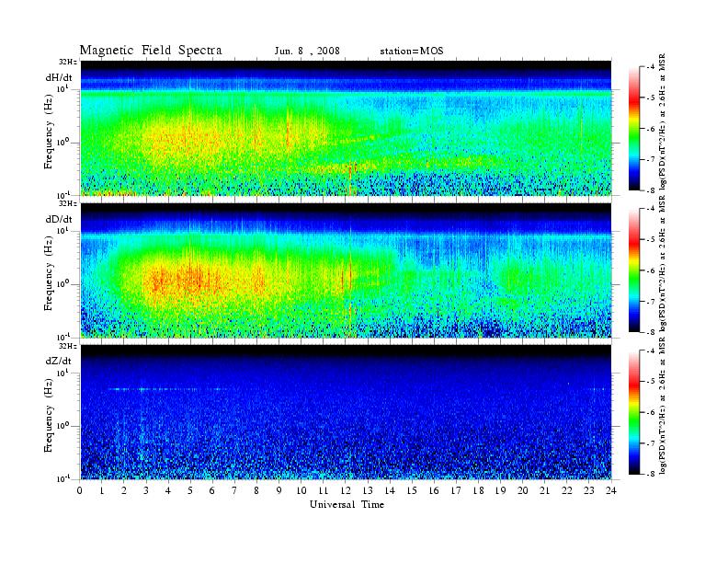This screenshot has width=728, height=563.
Task: Click the hour "20" time axis tick
Action: pos(523,490)
